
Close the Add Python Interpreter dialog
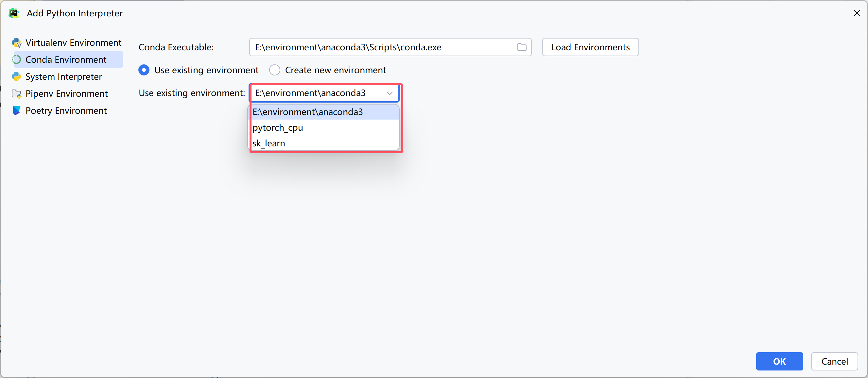[x=857, y=13]
